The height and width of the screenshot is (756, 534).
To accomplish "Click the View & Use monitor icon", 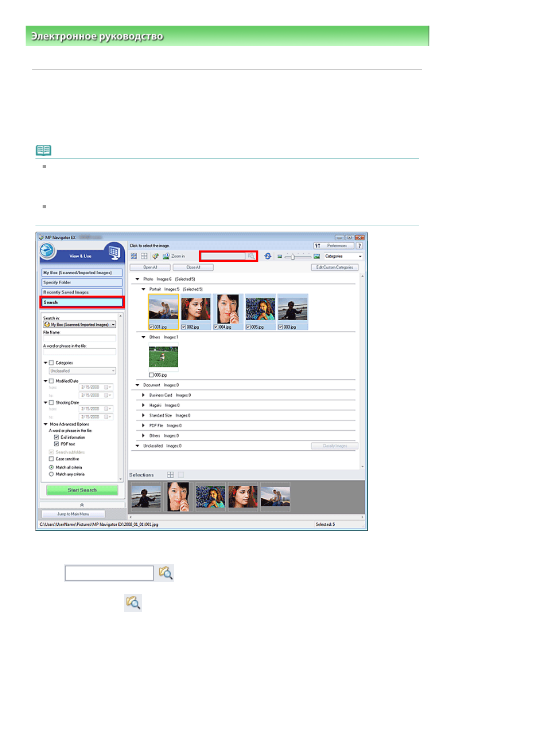I will coord(114,253).
